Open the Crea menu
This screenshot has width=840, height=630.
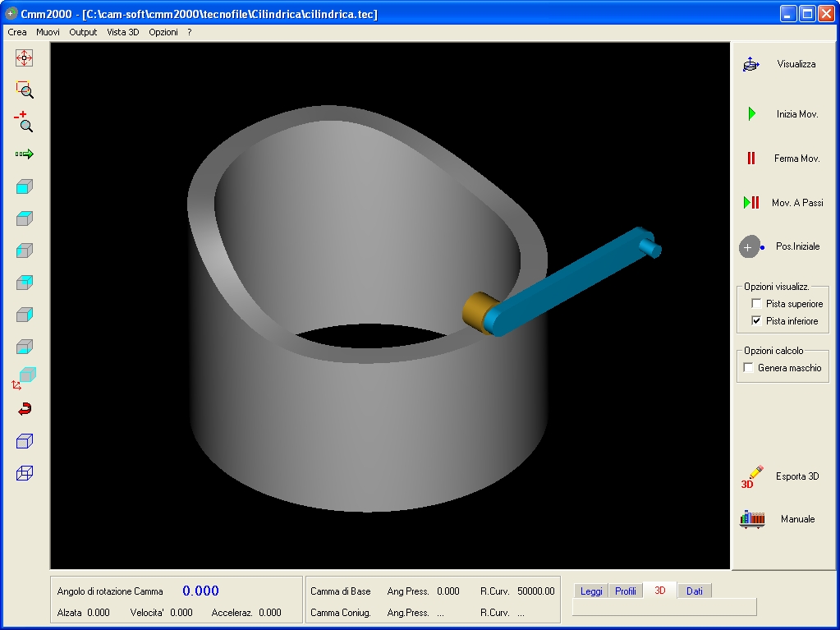tap(17, 32)
